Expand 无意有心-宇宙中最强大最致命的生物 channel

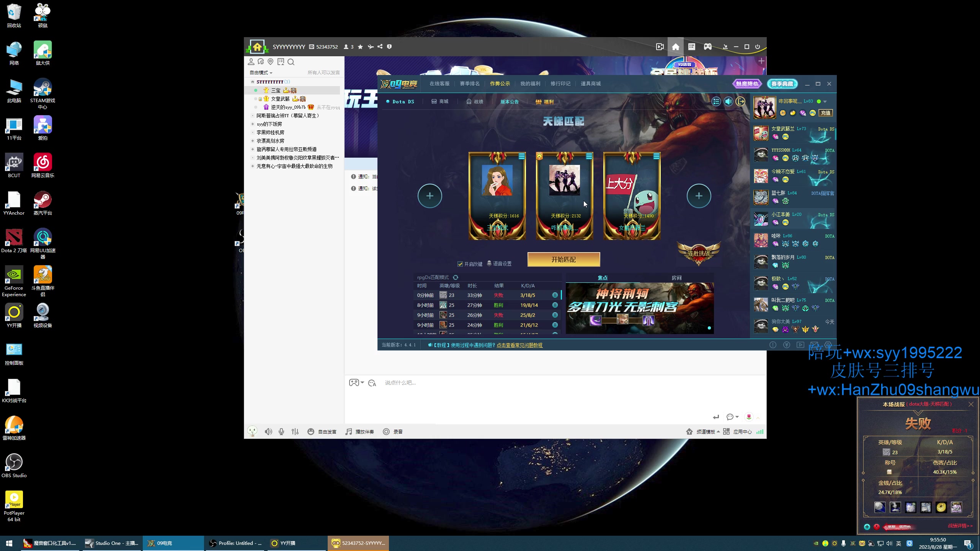click(253, 166)
